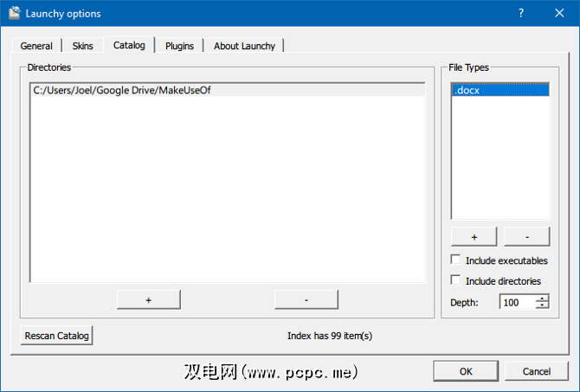The height and width of the screenshot is (392, 580).
Task: Go to the Plugins tab
Action: coord(179,46)
